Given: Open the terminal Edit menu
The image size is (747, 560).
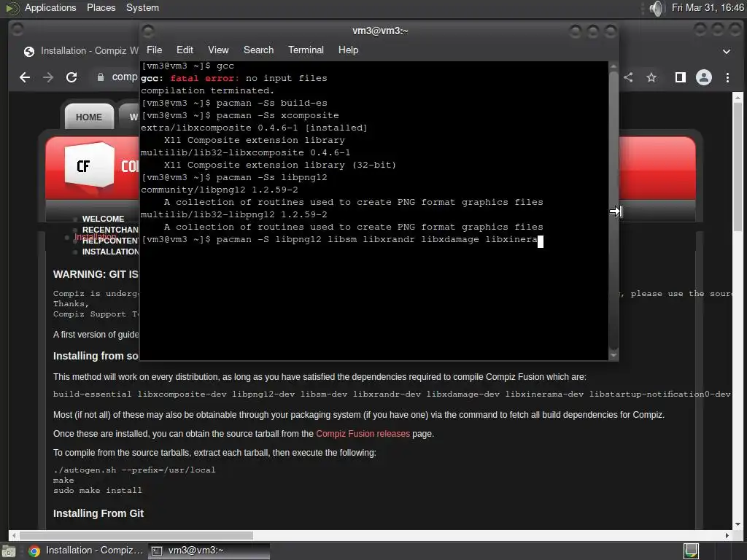Looking at the screenshot, I should [185, 50].
